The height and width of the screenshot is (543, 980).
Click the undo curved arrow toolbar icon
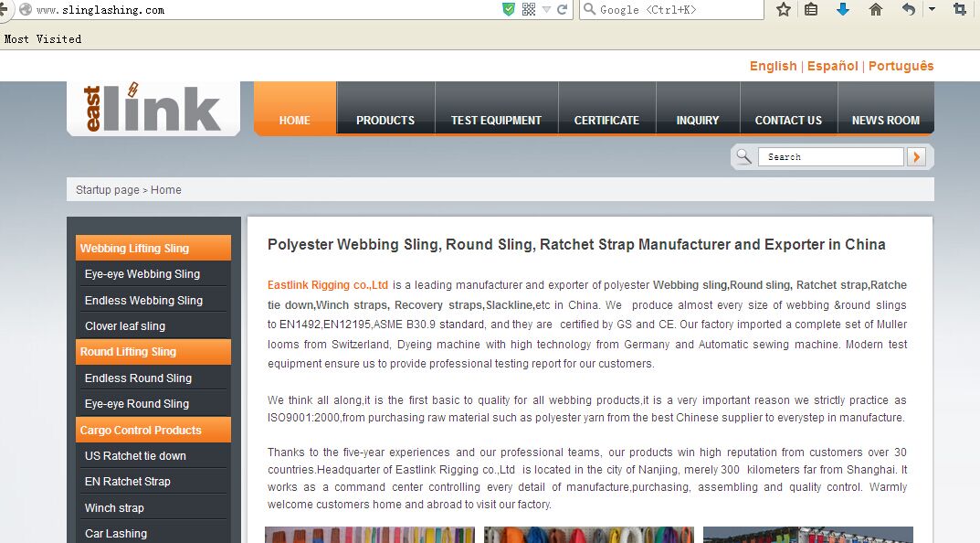click(x=909, y=9)
